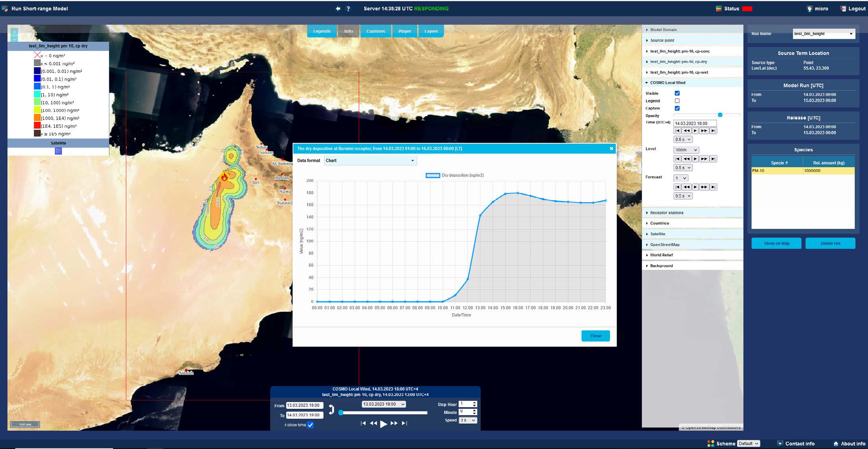Select the Player tab above the map
Image resolution: width=868 pixels, height=449 pixels.
pos(404,31)
